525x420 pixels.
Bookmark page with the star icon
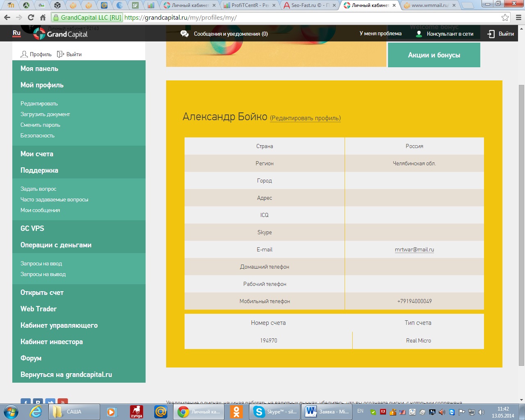point(505,18)
